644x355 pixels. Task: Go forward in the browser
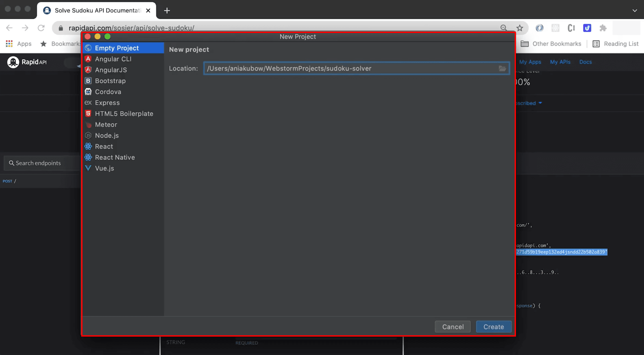[25, 28]
